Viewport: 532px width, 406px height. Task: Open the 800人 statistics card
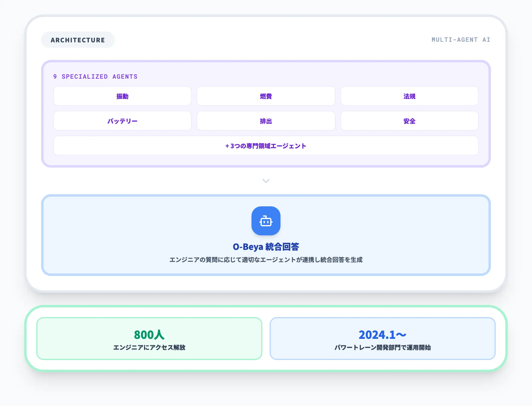pos(149,339)
